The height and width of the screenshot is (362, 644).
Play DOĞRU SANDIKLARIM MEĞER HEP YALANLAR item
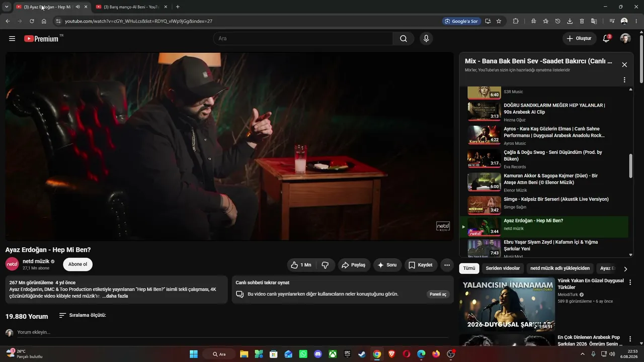pyautogui.click(x=544, y=112)
